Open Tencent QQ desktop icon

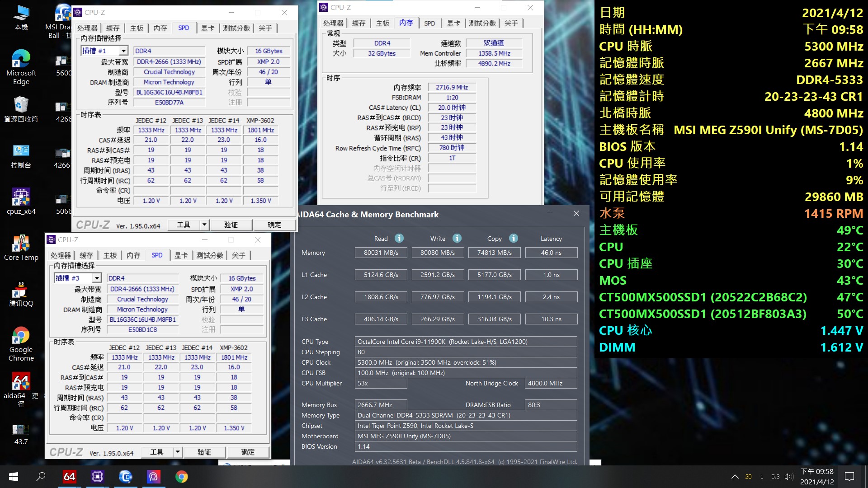(x=21, y=294)
